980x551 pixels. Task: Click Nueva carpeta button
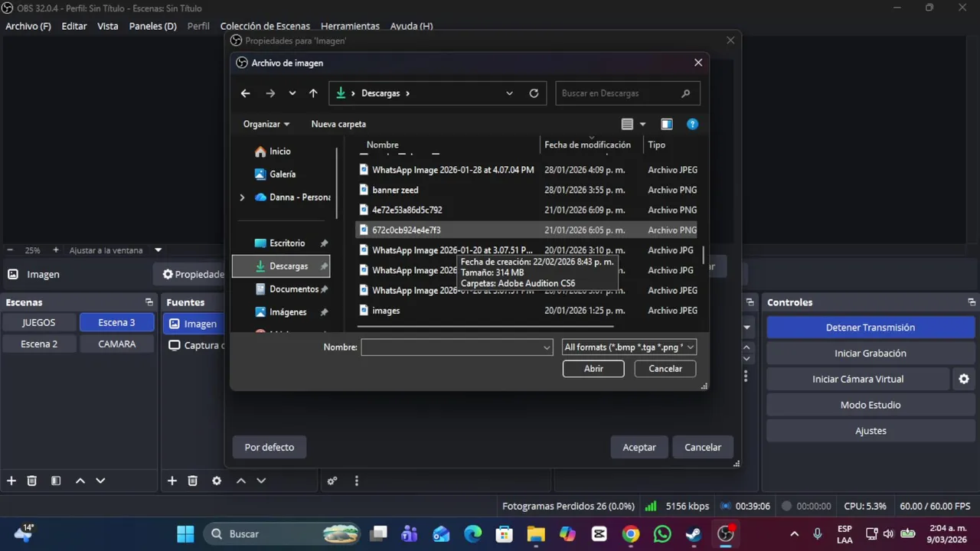338,124
